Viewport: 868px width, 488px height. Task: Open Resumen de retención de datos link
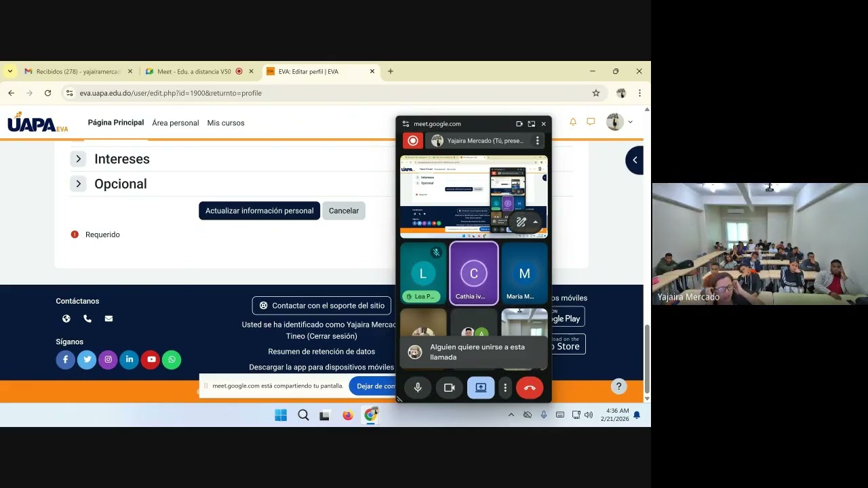tap(321, 352)
